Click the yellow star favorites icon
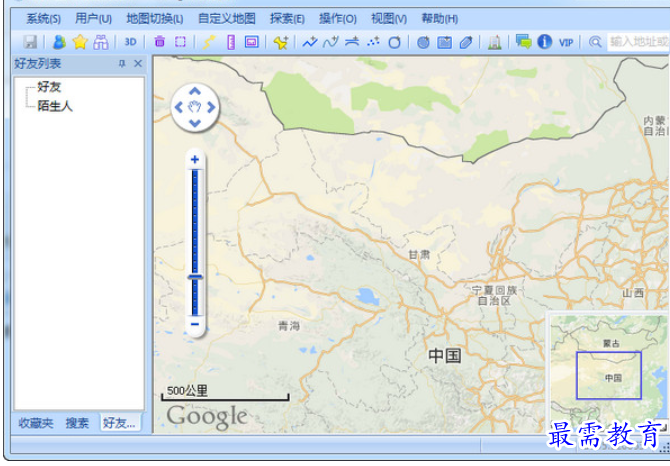This screenshot has width=670, height=466. (80, 42)
